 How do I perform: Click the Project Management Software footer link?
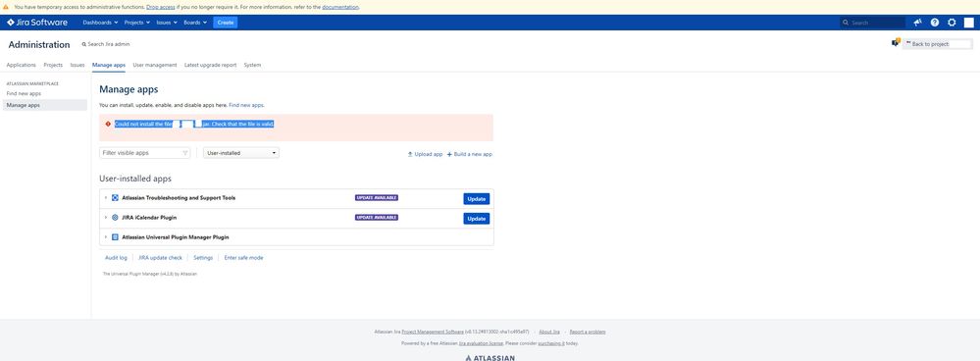[x=433, y=332]
